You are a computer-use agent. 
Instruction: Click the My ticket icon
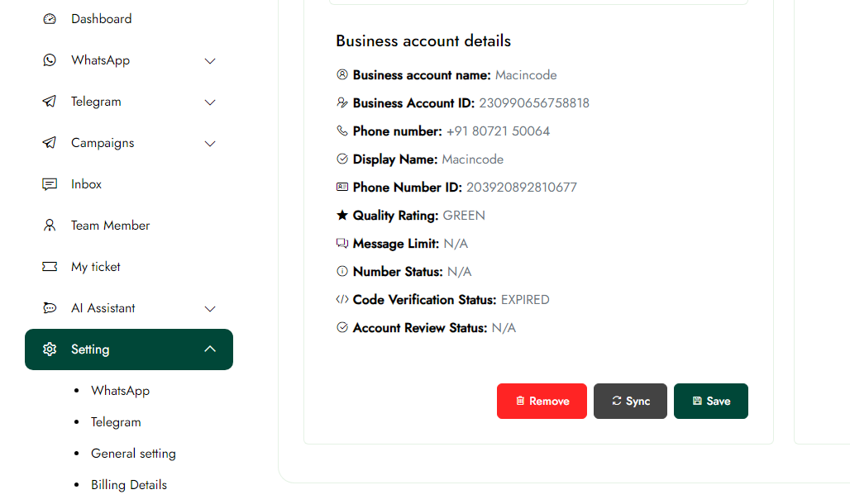click(50, 267)
